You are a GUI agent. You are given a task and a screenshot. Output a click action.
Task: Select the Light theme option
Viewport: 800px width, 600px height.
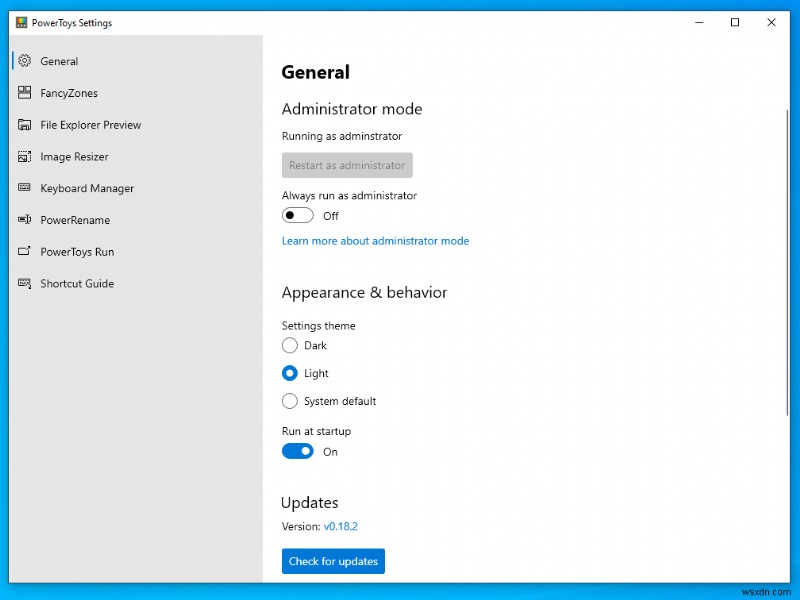[289, 373]
